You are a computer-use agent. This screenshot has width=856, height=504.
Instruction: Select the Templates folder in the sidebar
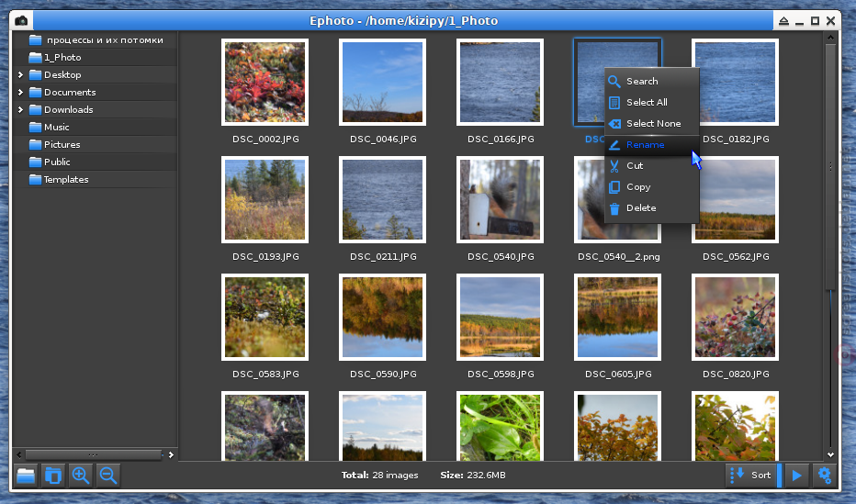coord(95,179)
